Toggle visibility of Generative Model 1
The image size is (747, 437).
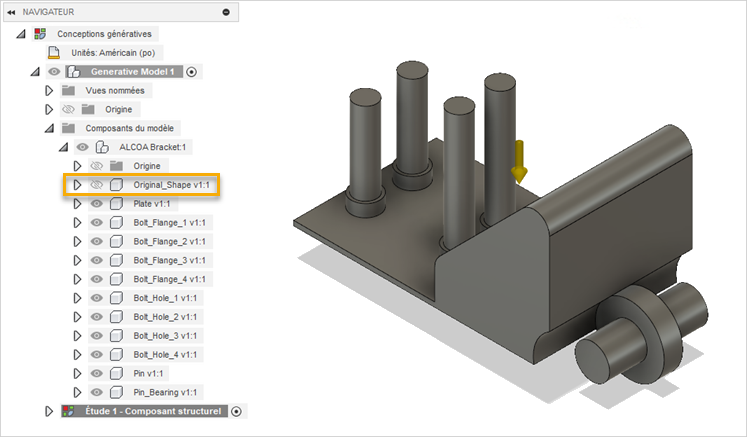tap(54, 71)
